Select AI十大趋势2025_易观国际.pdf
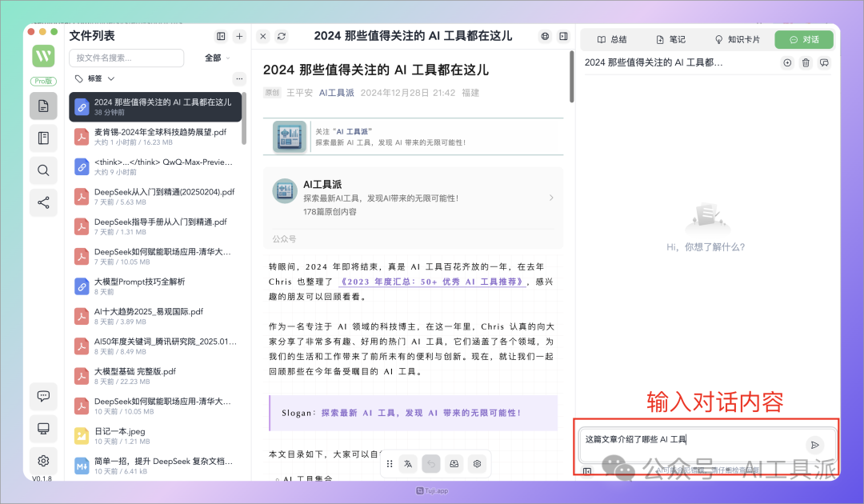 [x=155, y=316]
